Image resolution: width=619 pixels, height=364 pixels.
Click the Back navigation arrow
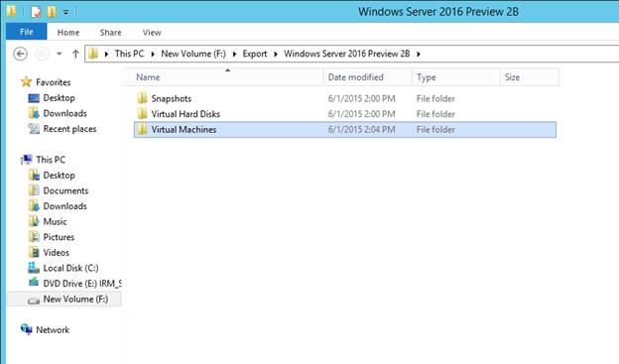click(x=20, y=54)
